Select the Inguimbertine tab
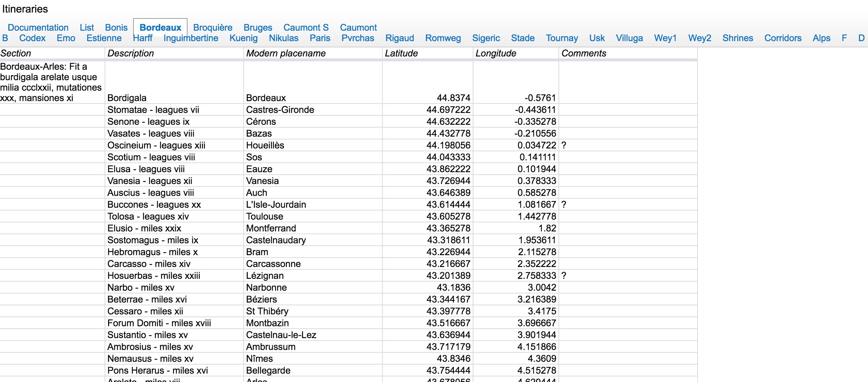This screenshot has width=868, height=382. (191, 38)
